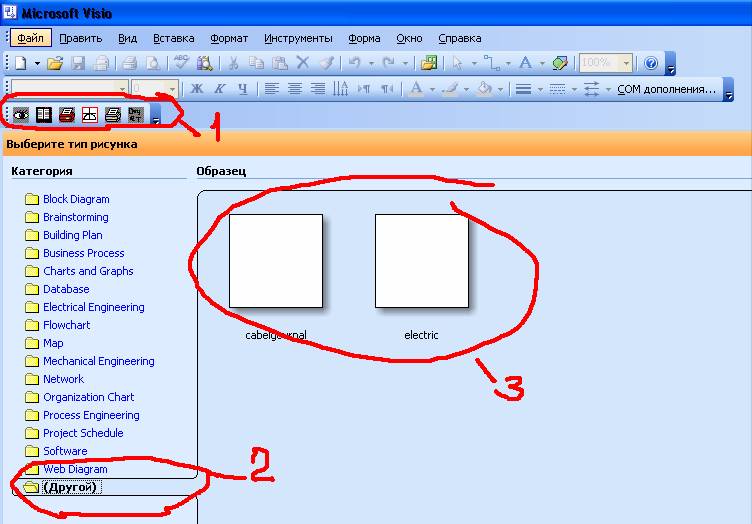Open the font name combo box
Screen dimensions: 752x524
70,89
